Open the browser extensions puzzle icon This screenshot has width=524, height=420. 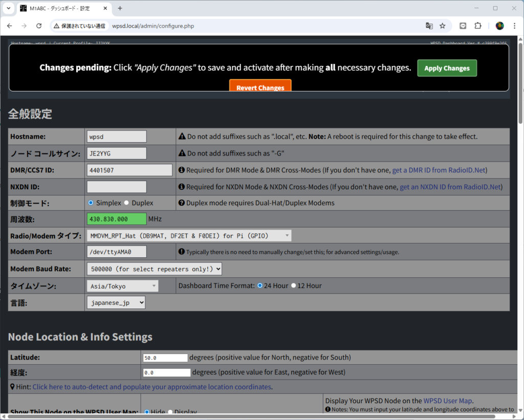pyautogui.click(x=478, y=26)
